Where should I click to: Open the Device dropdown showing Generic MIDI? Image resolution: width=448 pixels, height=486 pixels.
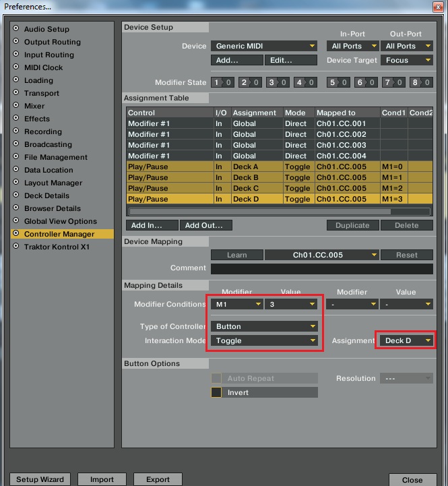(x=264, y=46)
